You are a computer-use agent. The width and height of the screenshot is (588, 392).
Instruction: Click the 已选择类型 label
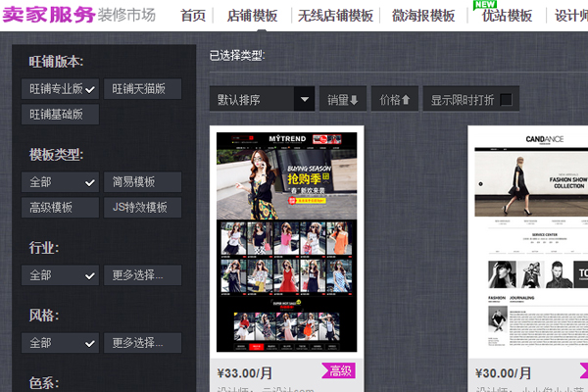[x=237, y=56]
